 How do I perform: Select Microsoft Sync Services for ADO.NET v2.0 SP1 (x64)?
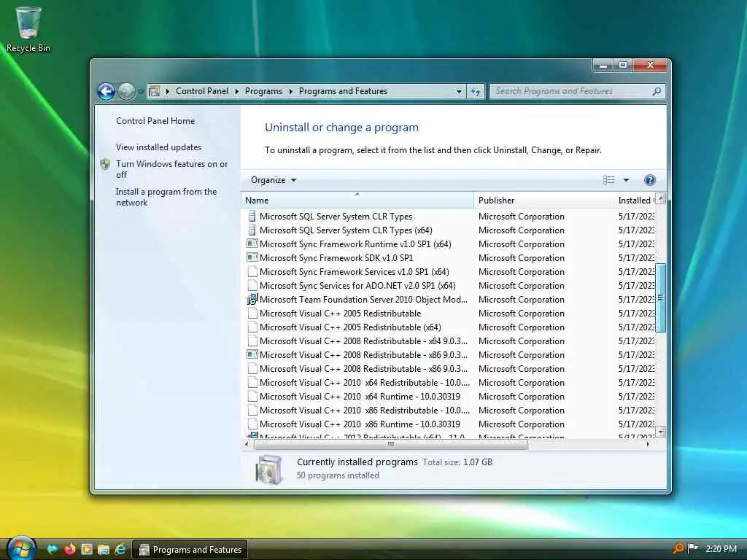[449, 285]
